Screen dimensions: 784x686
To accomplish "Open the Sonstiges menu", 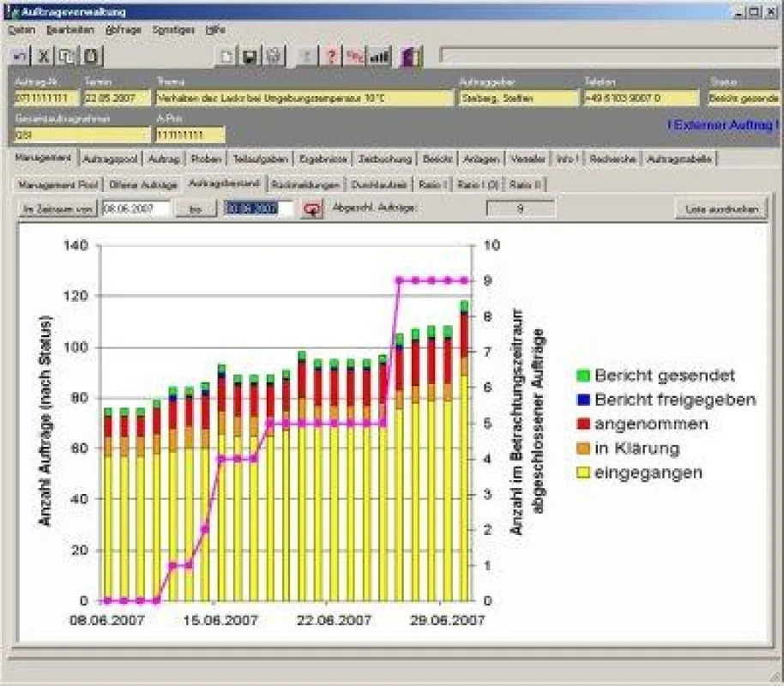I will (x=173, y=31).
